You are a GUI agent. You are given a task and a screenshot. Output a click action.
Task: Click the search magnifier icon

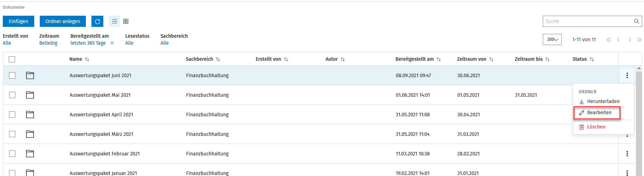point(637,21)
